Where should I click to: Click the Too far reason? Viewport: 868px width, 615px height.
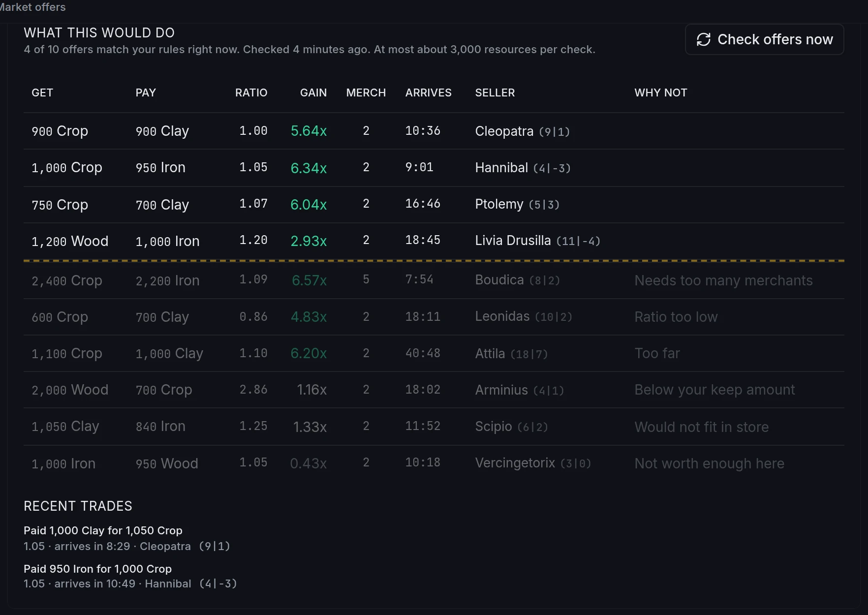[x=657, y=353]
